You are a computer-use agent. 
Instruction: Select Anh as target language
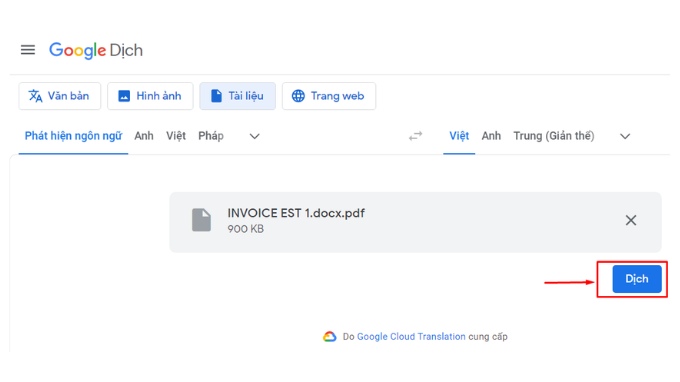[x=491, y=136]
